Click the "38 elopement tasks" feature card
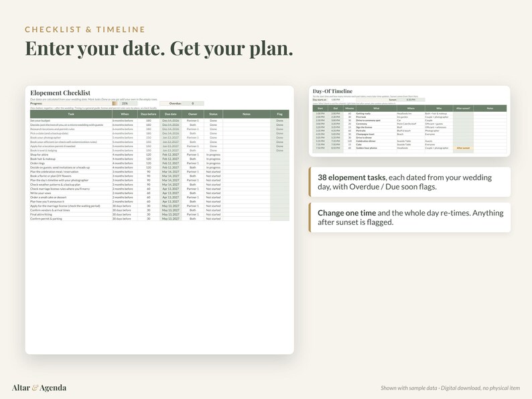The image size is (532, 399). click(x=409, y=182)
